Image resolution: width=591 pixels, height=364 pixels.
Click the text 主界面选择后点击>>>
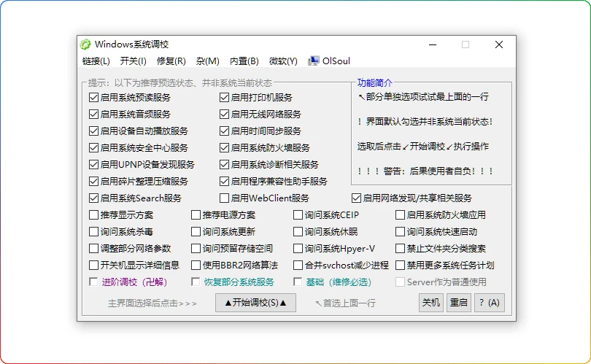point(152,303)
